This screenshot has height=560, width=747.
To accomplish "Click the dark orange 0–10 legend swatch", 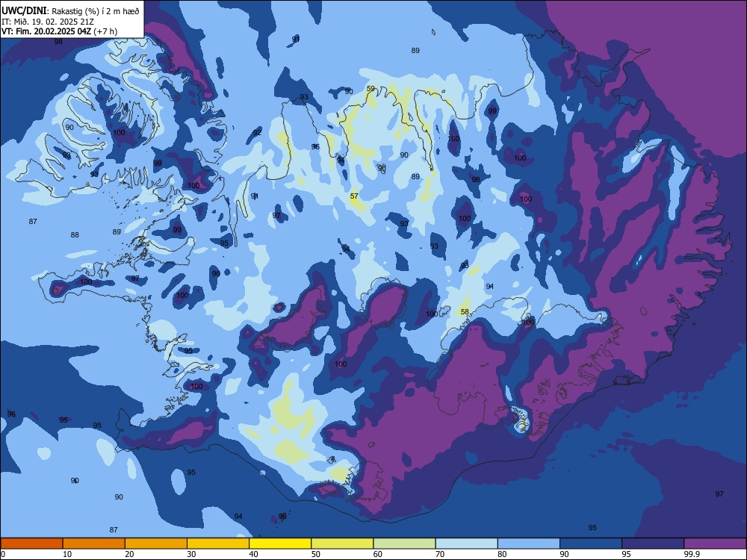I will point(32,544).
